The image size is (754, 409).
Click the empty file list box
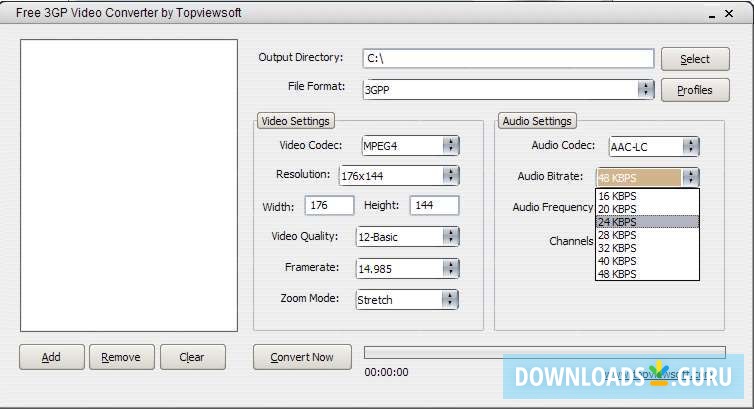[129, 186]
